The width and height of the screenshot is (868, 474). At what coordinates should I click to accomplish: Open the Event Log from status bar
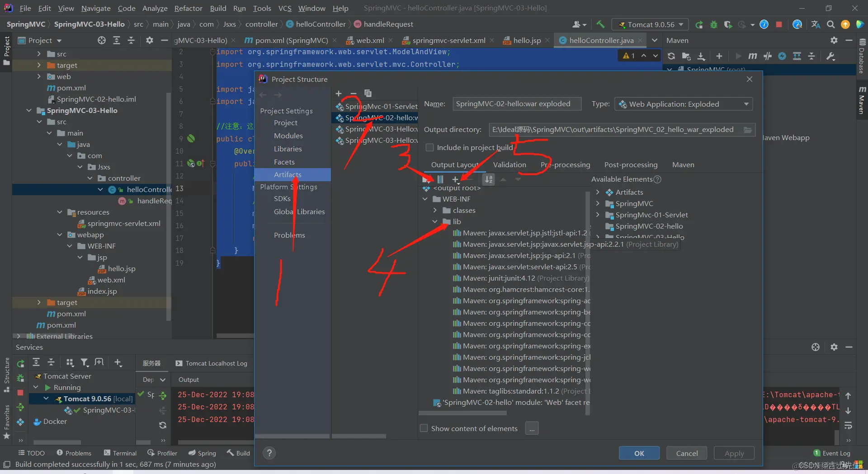(x=832, y=453)
